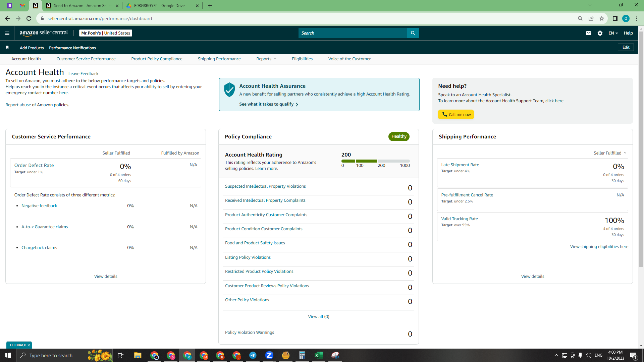
Task: Open View all (0) policy violations
Action: 319,317
